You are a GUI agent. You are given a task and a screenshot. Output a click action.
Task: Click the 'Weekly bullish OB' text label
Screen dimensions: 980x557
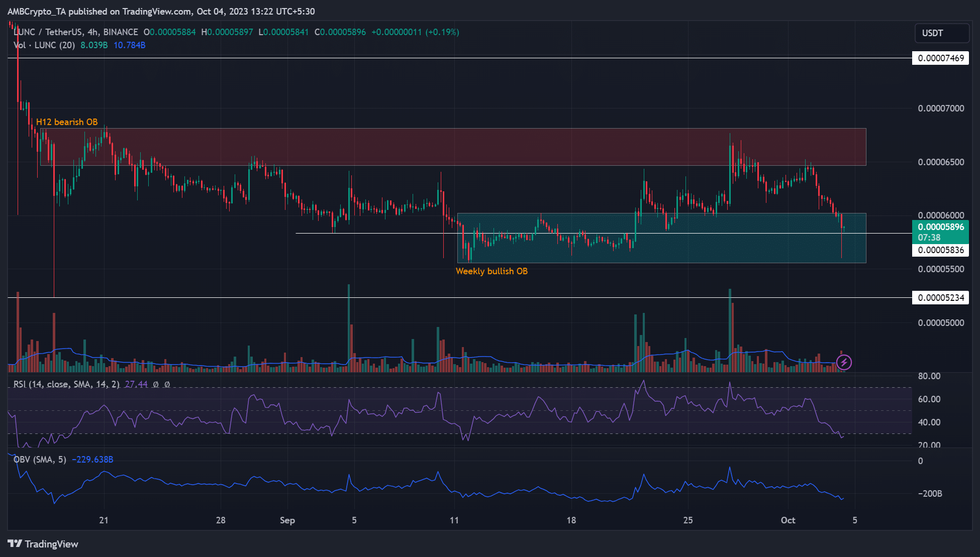492,271
